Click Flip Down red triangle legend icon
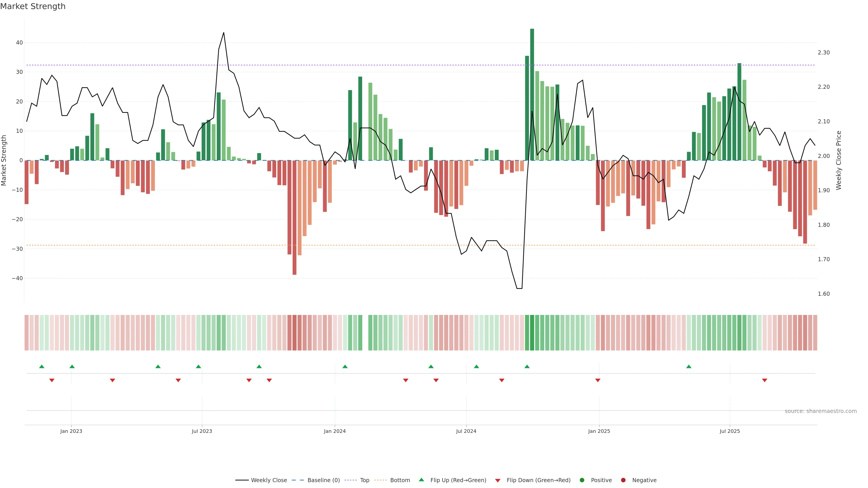868x488 pixels. click(498, 480)
